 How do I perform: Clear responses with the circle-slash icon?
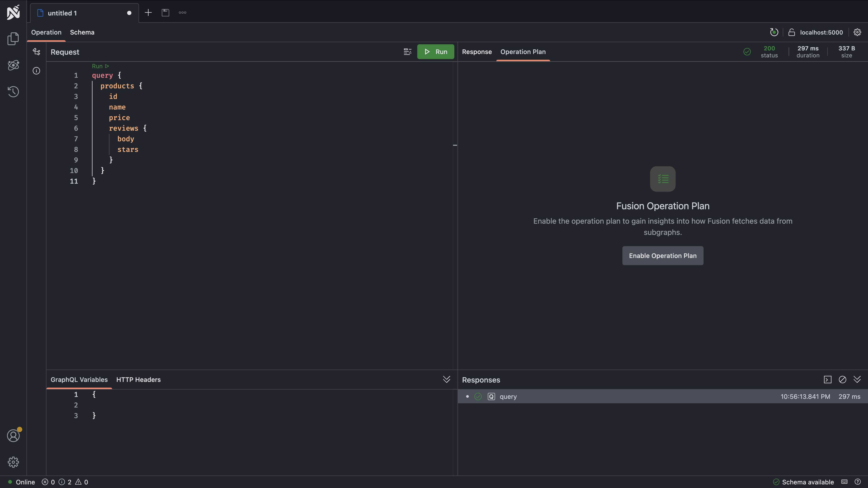click(x=842, y=380)
